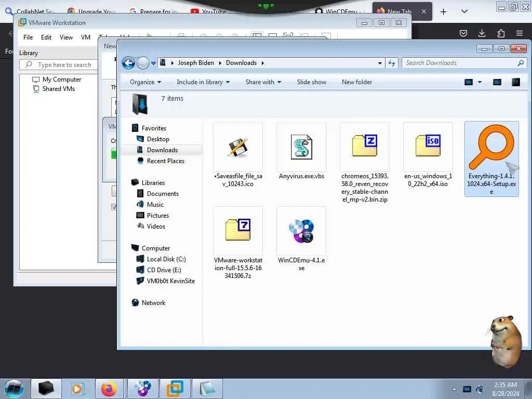Start the Slide show
Screen dimensions: 532x399
tap(312, 82)
